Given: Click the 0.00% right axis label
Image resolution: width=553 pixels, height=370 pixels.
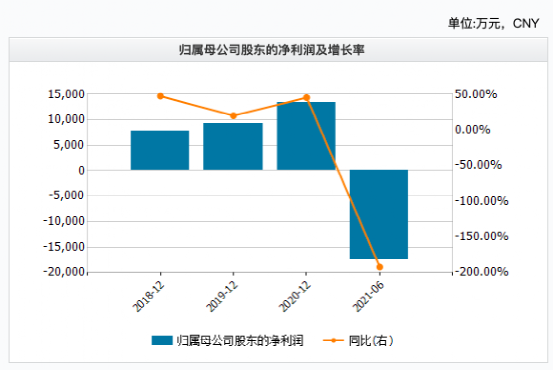Looking at the screenshot, I should point(473,129).
